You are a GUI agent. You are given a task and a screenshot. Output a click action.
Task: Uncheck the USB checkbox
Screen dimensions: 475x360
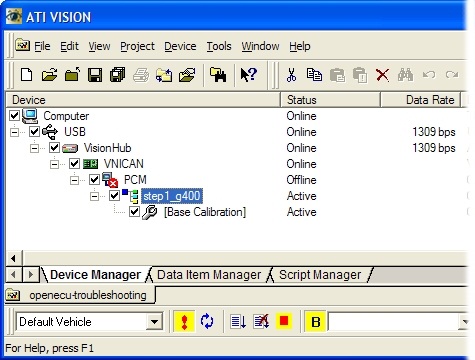click(x=34, y=132)
